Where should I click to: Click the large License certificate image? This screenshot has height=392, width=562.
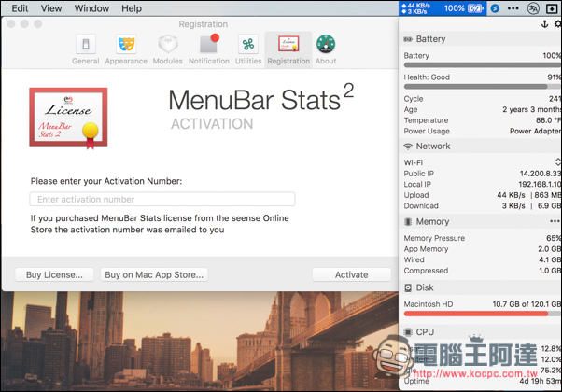(x=68, y=118)
